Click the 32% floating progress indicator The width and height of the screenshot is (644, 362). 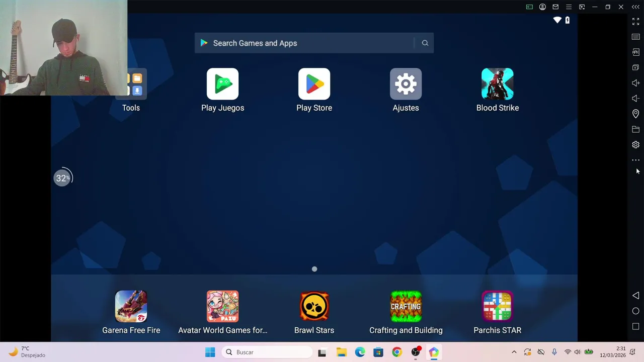coord(63,178)
